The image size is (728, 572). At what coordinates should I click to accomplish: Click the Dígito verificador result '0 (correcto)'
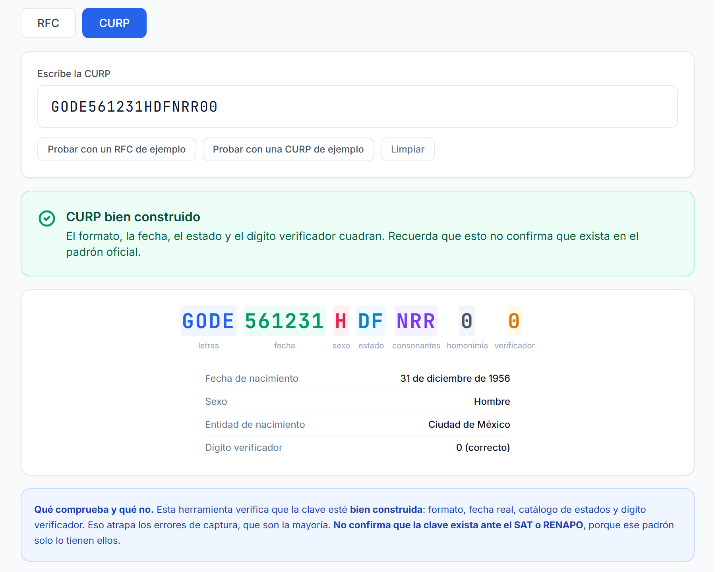(x=483, y=448)
